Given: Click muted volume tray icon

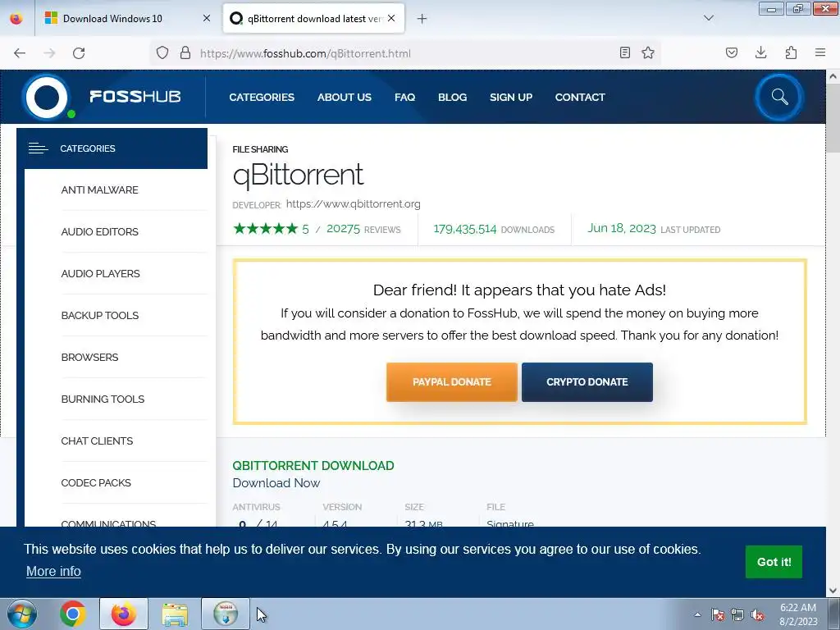Looking at the screenshot, I should [x=757, y=614].
